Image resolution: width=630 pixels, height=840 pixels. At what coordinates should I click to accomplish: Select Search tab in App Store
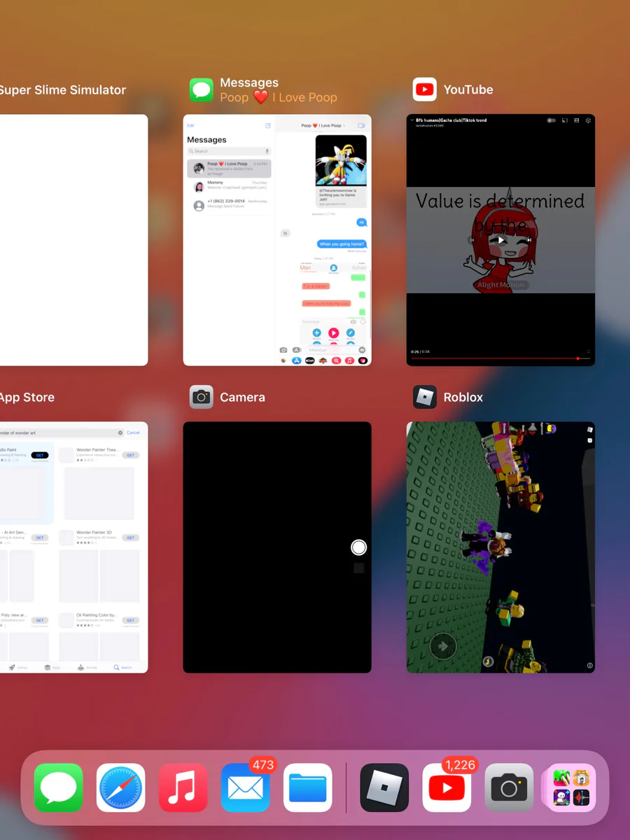(x=122, y=667)
